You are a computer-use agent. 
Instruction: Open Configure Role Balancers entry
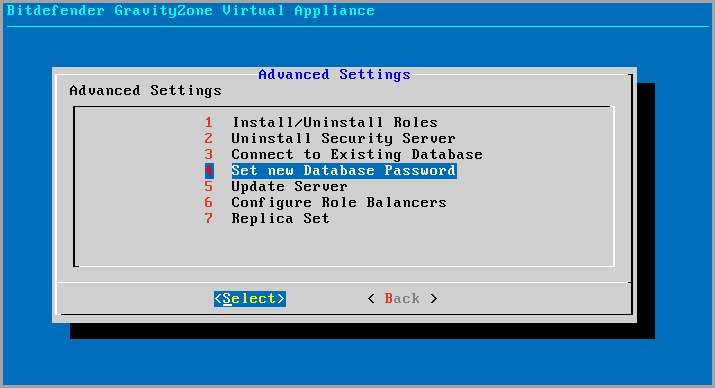pos(339,202)
